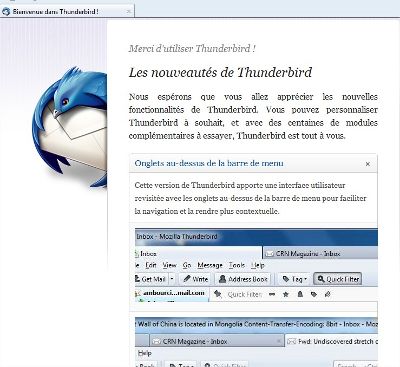Select the lower "CRN Magazine - Inbox" tab in the illustration

pyautogui.click(x=217, y=341)
